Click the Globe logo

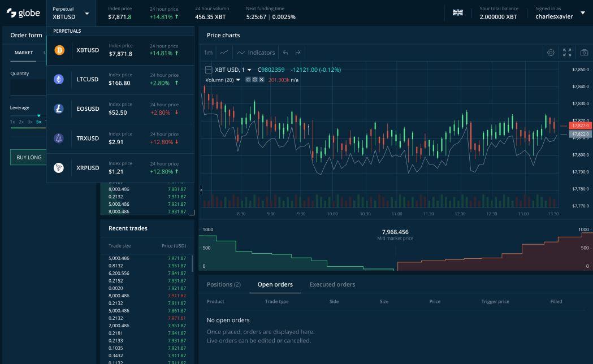23,12
